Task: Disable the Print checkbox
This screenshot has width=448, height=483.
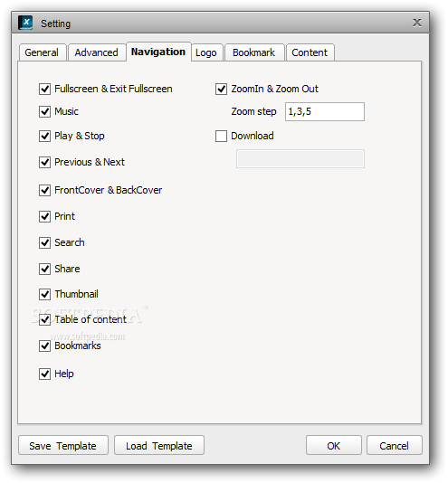Action: pyautogui.click(x=44, y=216)
